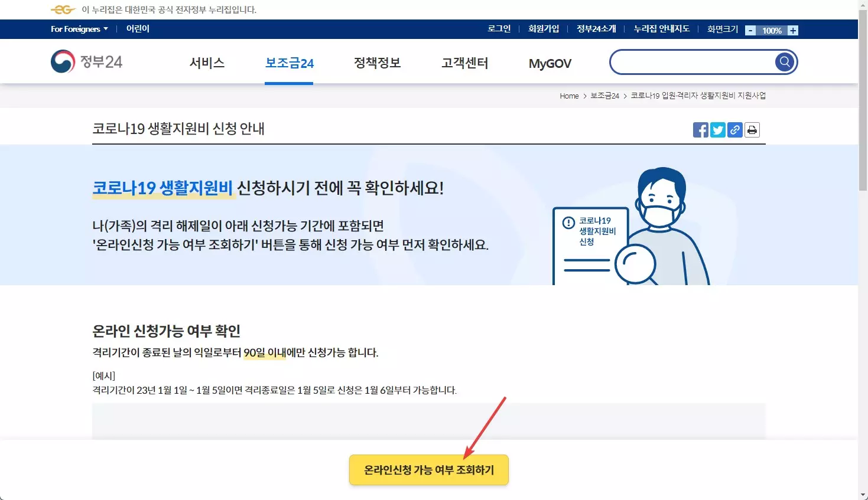Decrease screen size with the minus icon
Image resolution: width=868 pixels, height=500 pixels.
point(750,30)
